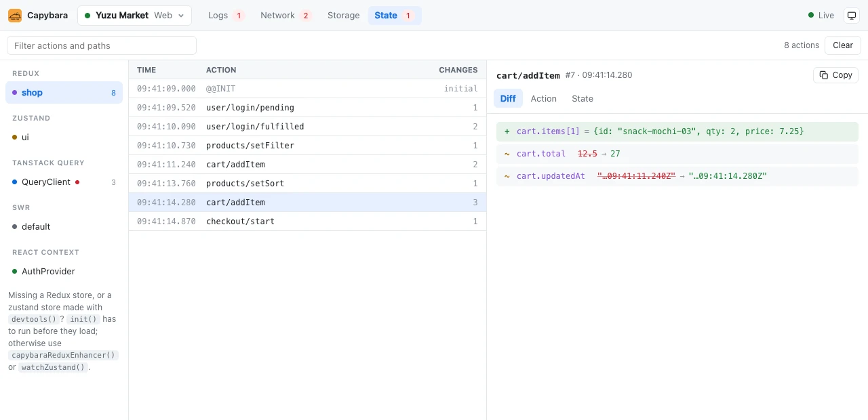Screen dimensions: 868x420
Task: Click the cart.total diff line
Action: click(677, 154)
